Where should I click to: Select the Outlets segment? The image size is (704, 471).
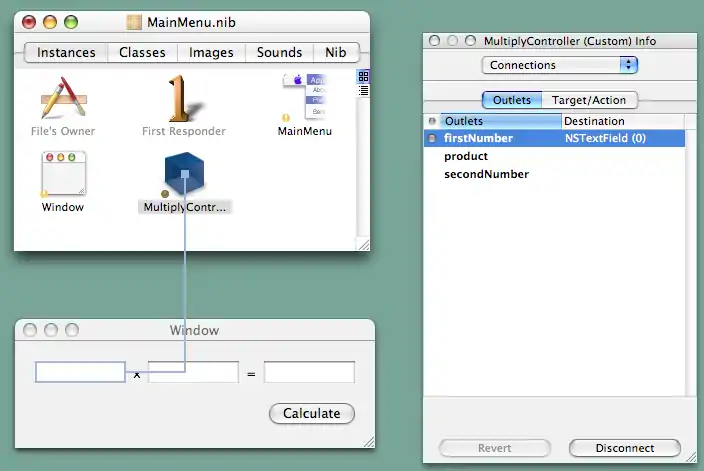(x=513, y=100)
